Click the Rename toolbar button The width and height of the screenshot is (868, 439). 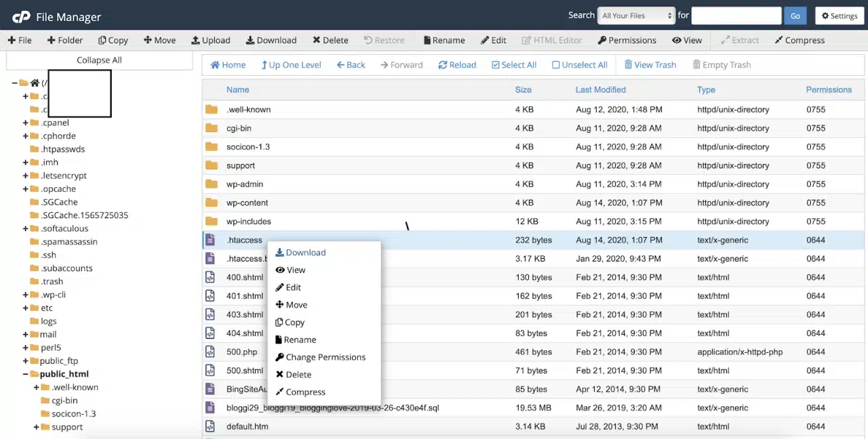444,40
